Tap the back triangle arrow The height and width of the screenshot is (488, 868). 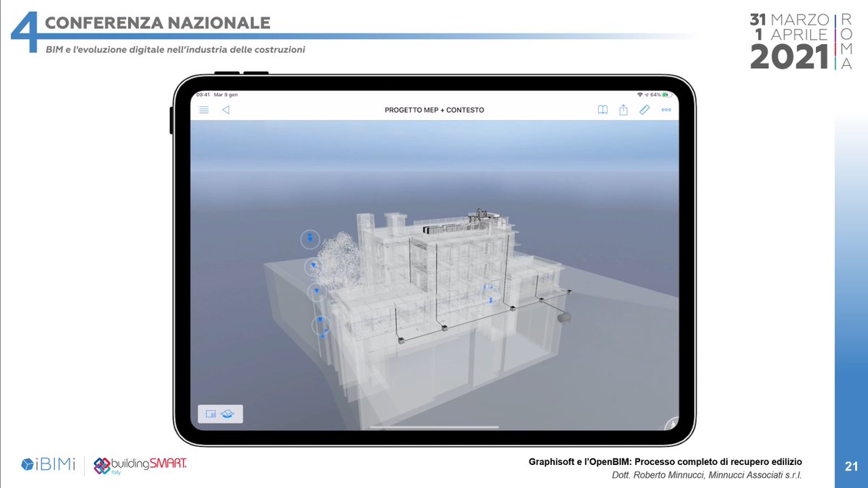point(225,110)
